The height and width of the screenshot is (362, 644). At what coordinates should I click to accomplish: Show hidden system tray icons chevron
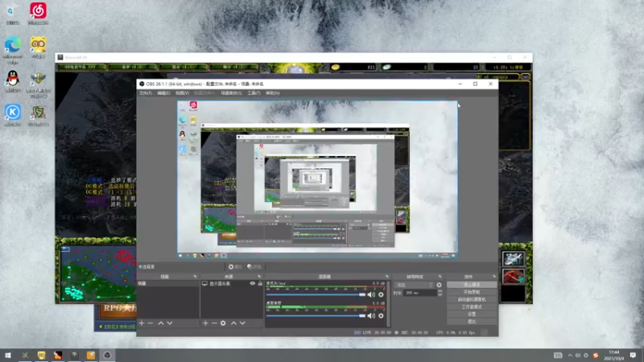pyautogui.click(x=570, y=355)
